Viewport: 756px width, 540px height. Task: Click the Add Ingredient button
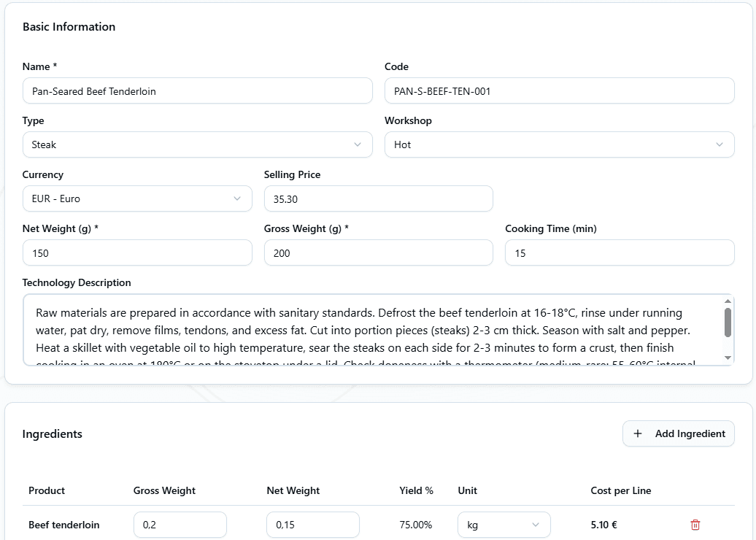coord(679,433)
